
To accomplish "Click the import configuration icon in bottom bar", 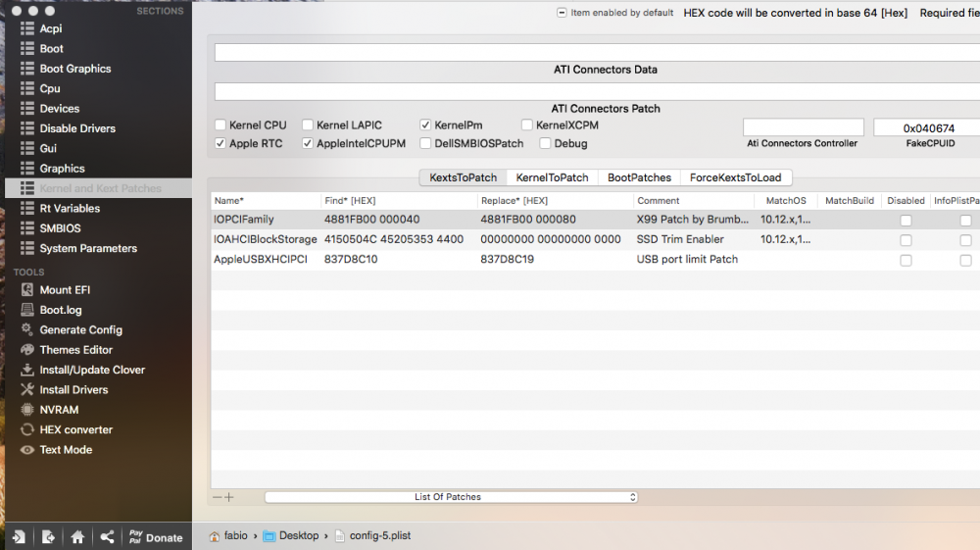I will (x=19, y=537).
